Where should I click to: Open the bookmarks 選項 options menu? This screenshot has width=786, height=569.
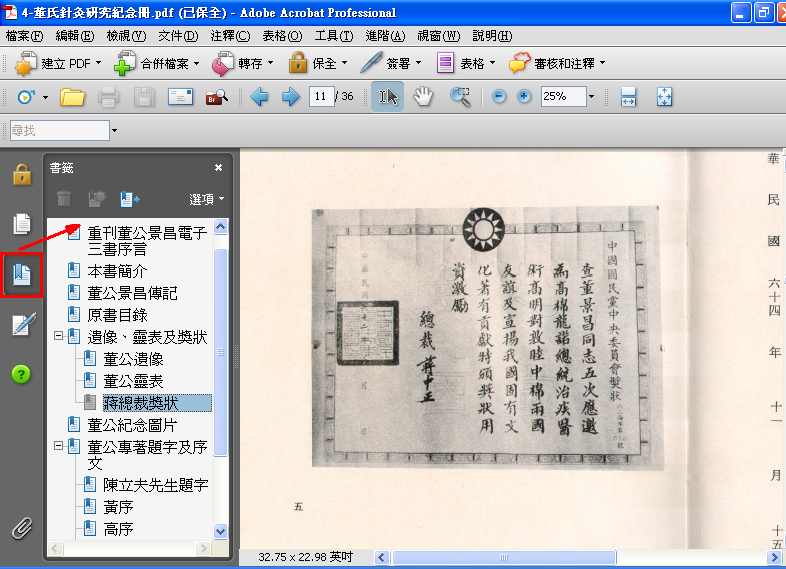click(x=207, y=199)
